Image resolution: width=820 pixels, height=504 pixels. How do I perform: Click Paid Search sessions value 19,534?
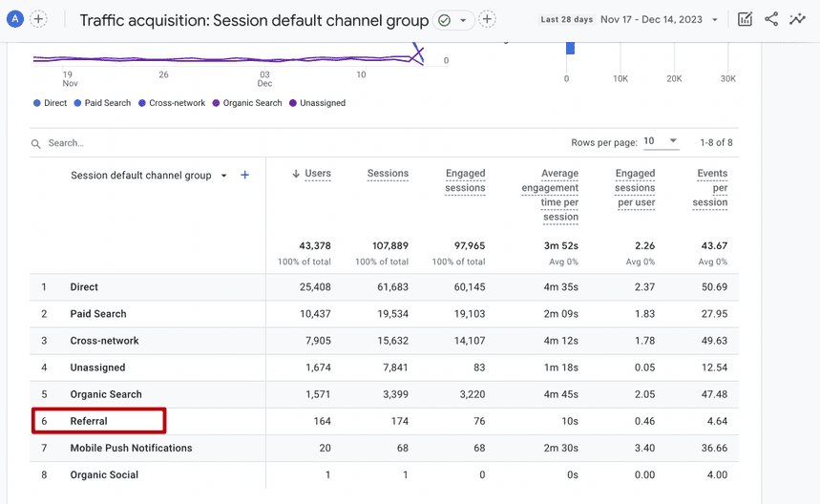tap(392, 314)
